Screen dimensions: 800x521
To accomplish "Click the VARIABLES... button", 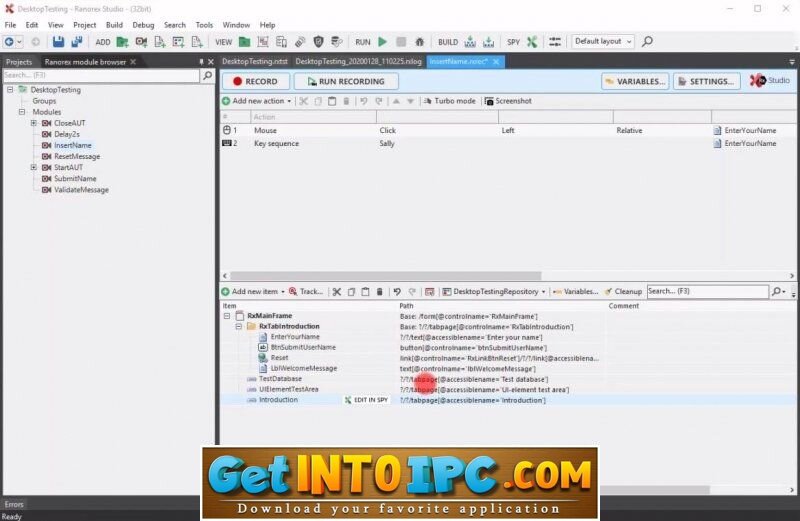I will tap(635, 81).
